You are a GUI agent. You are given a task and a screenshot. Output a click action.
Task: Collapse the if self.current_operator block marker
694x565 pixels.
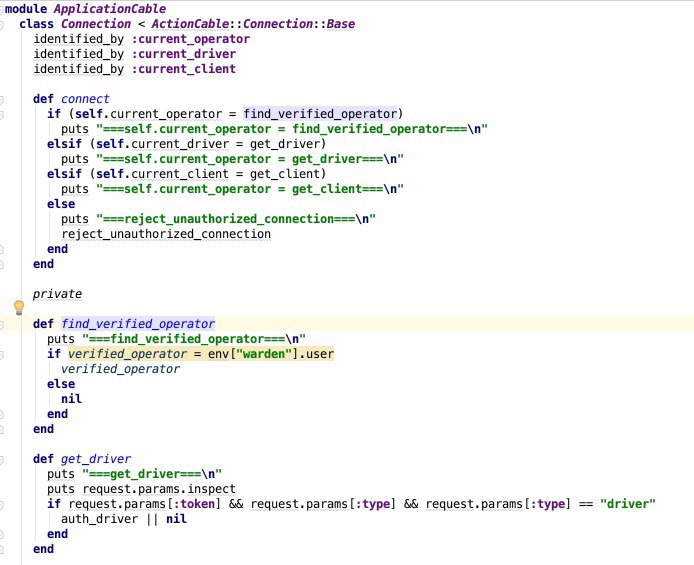pyautogui.click(x=1, y=115)
